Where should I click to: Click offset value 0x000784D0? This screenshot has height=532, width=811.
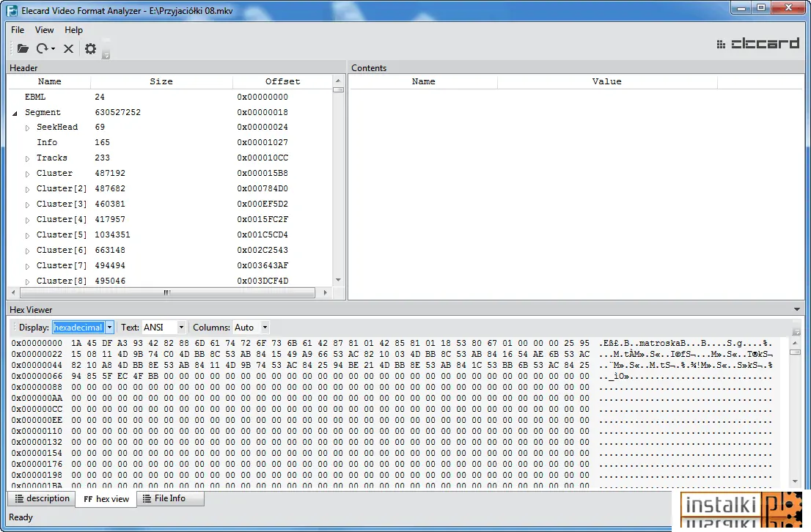263,189
